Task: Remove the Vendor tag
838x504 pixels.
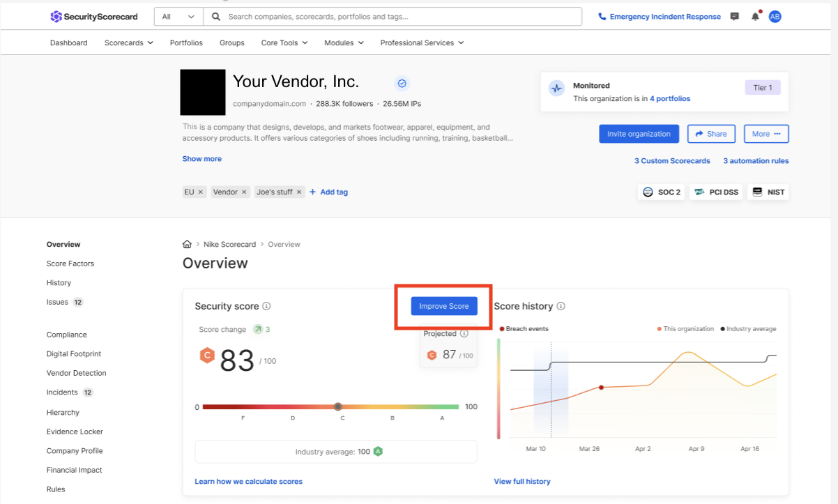Action: tap(244, 192)
